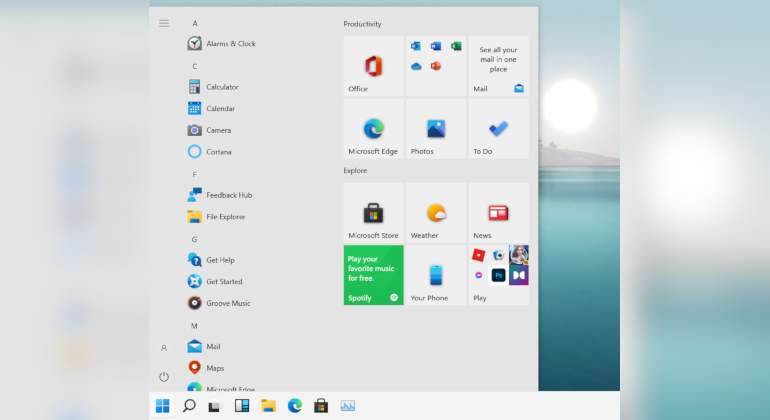
Task: Open Feedback Hub
Action: pos(220,195)
